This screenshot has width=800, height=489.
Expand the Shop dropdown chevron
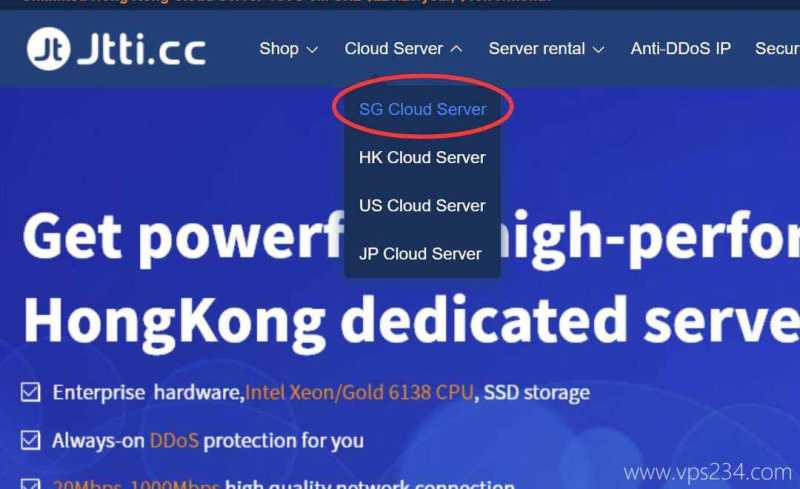[x=312, y=49]
